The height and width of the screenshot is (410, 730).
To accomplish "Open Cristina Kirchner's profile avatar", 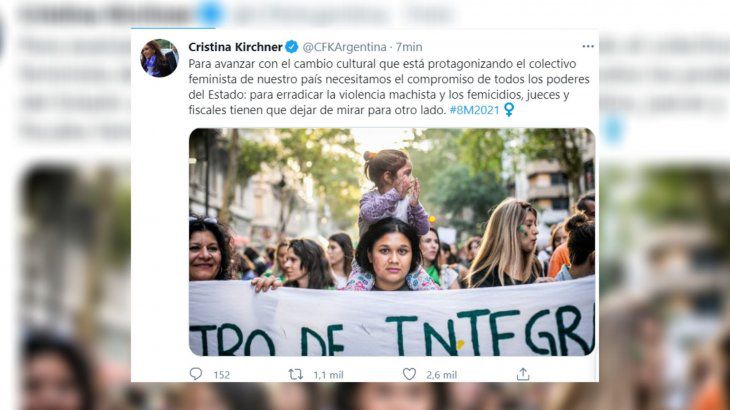I will [x=159, y=58].
